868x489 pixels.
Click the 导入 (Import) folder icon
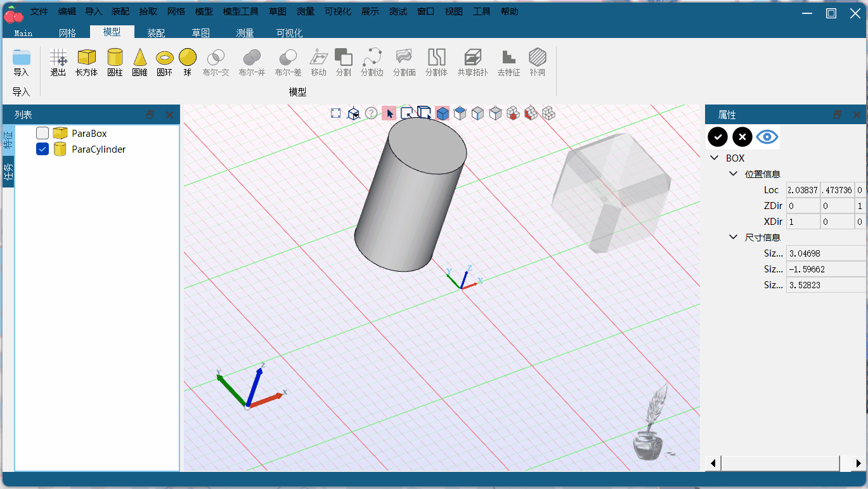click(21, 57)
